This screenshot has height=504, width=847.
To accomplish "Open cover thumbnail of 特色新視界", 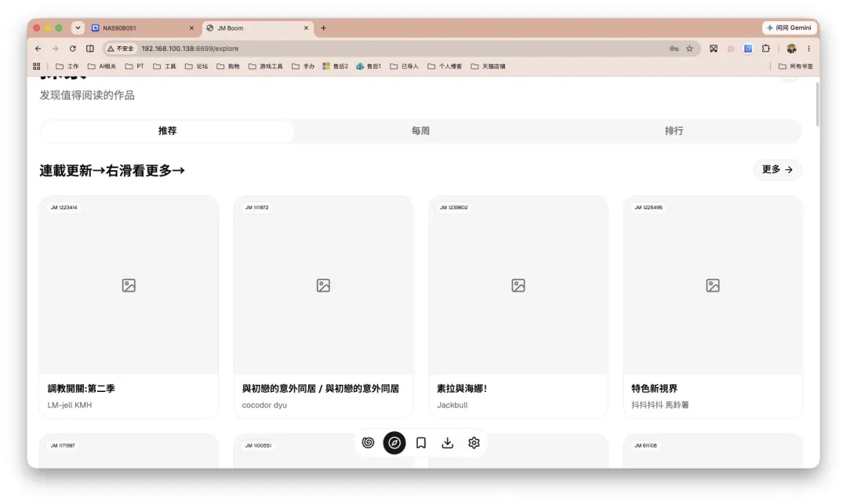I will click(712, 285).
